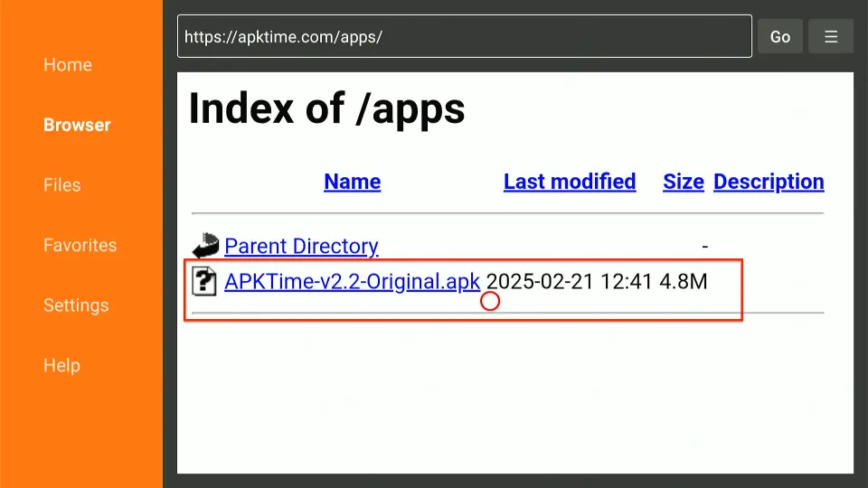Sort by Size column header
Screen dimensions: 868x488
(x=684, y=182)
